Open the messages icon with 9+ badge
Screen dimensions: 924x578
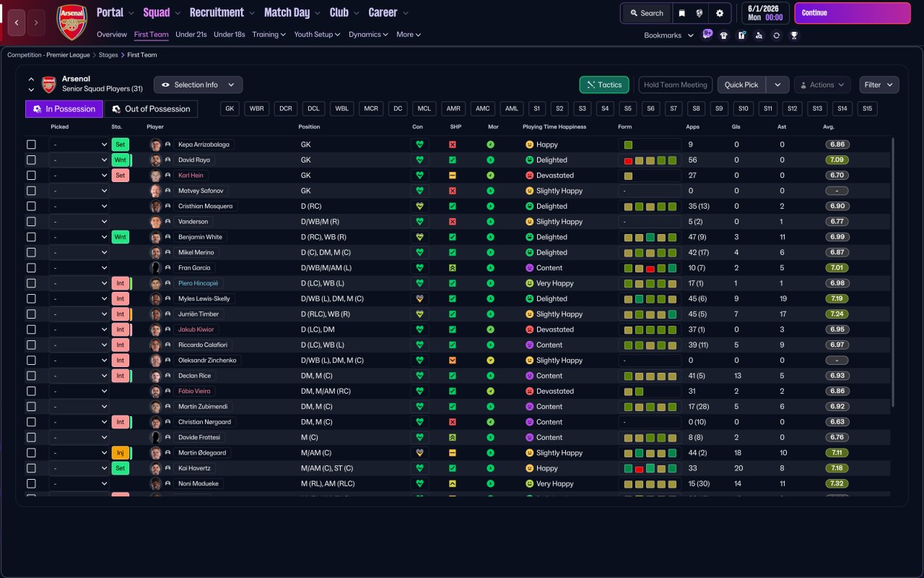point(707,35)
